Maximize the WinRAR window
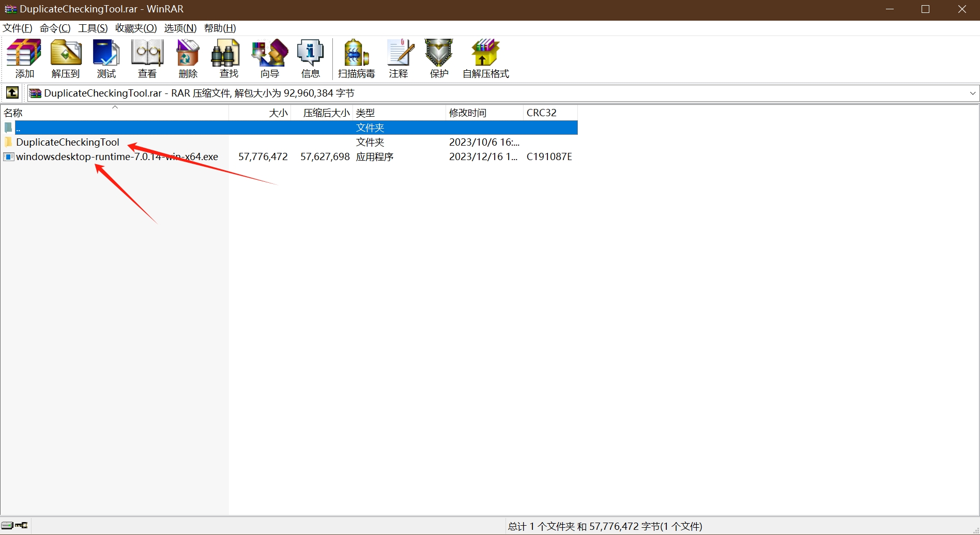The image size is (980, 535). (x=926, y=9)
